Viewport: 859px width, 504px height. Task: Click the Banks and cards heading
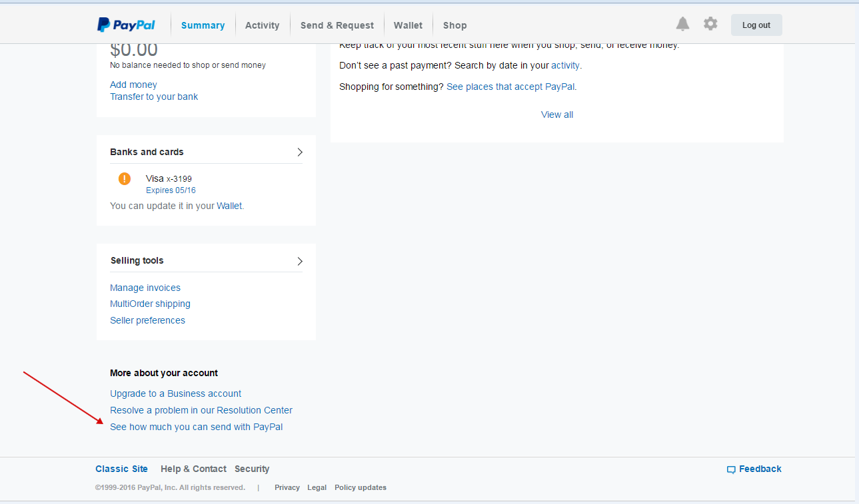pos(147,152)
